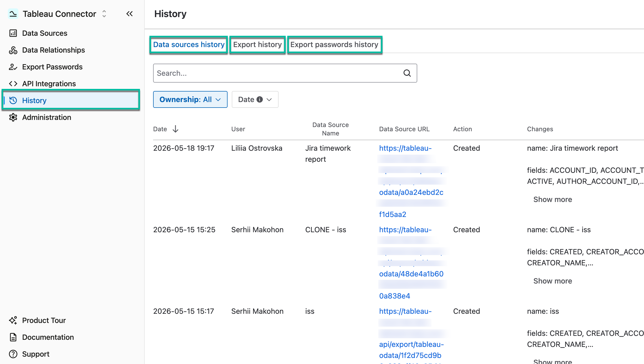This screenshot has height=364, width=644.
Task: Switch to the Export passwords history tab
Action: 334,45
